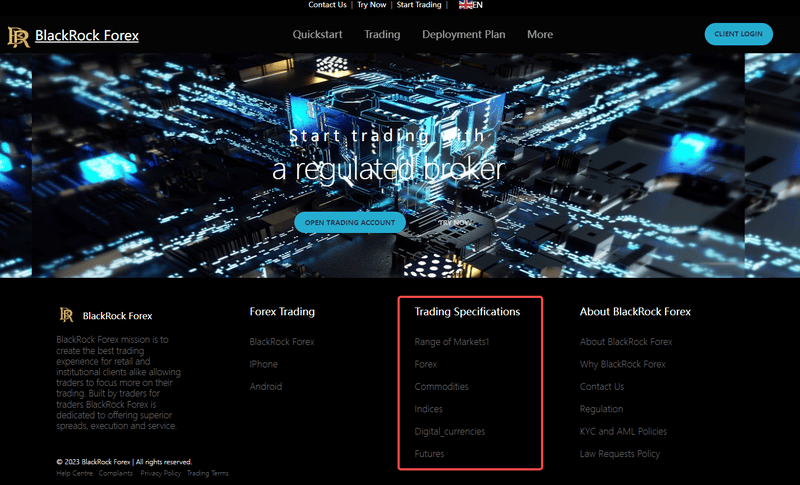The image size is (800, 485).
Task: Open the Deployment Plan menu
Action: (464, 34)
